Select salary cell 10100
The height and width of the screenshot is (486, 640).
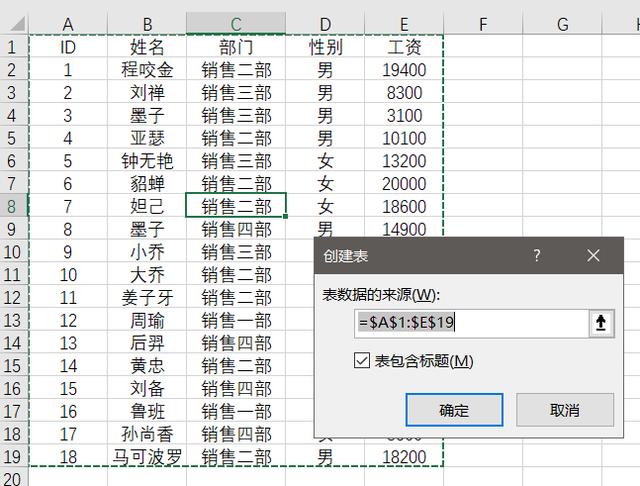[404, 138]
